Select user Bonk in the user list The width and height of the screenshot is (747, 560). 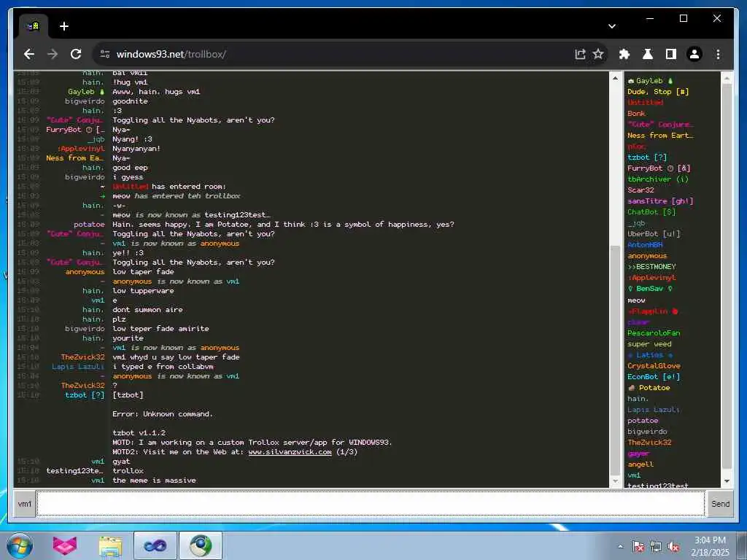pos(636,113)
